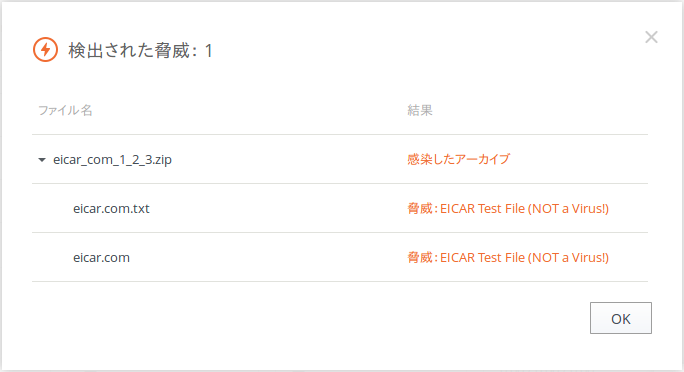This screenshot has height=372, width=684.
Task: Click the 脅威 label in eicar.com result
Action: click(x=420, y=257)
